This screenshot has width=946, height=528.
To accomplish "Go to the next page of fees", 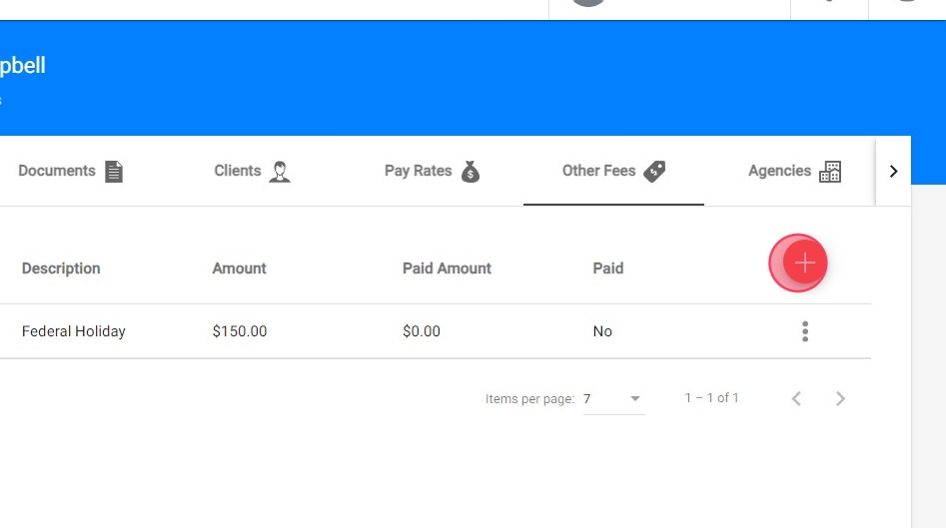I will 840,399.
